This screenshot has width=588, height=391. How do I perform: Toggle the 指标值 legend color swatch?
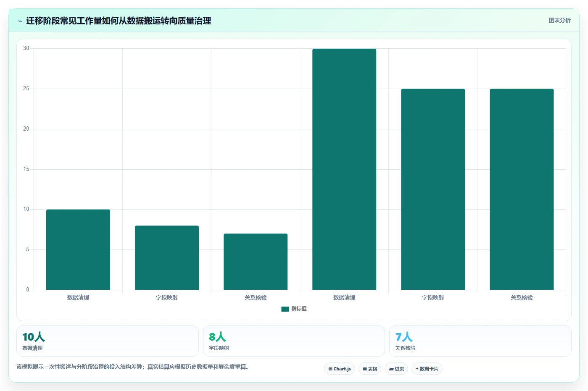click(x=285, y=309)
